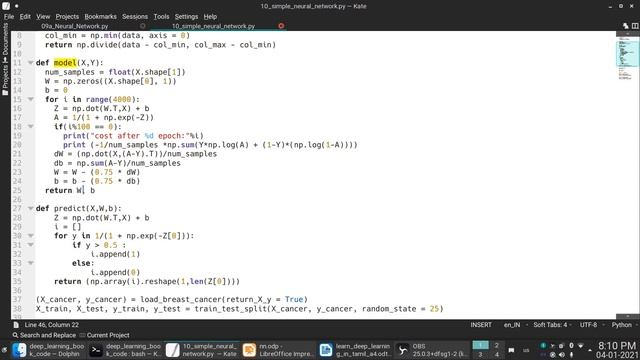The image size is (640, 360).
Task: Click the word predict on line 27
Action: tap(69, 209)
